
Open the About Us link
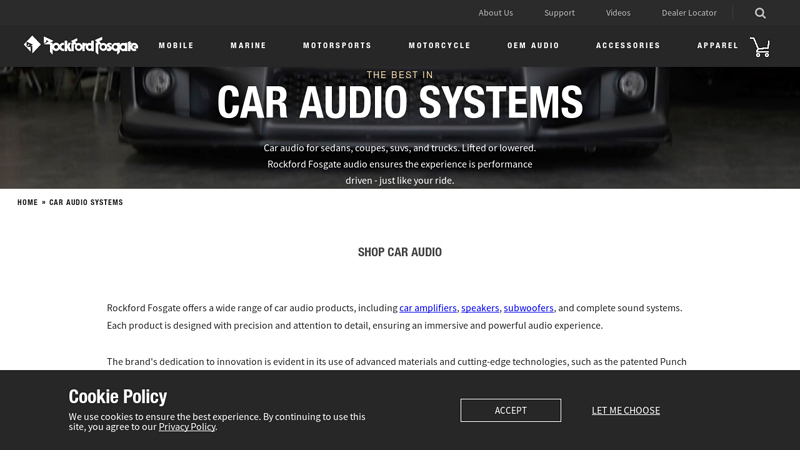pyautogui.click(x=495, y=13)
